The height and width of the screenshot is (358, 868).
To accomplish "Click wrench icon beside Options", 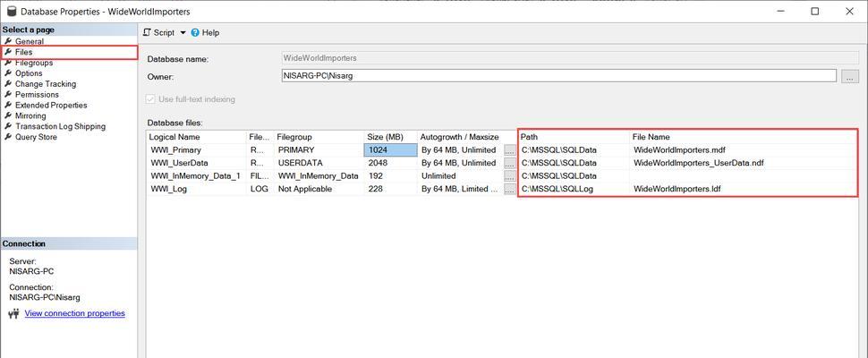I will (8, 73).
